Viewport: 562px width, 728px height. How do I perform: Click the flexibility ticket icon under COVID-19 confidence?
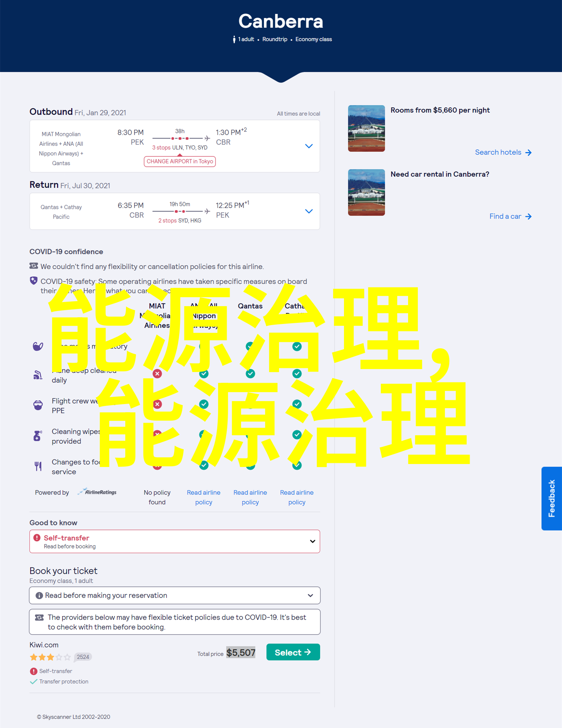point(34,266)
